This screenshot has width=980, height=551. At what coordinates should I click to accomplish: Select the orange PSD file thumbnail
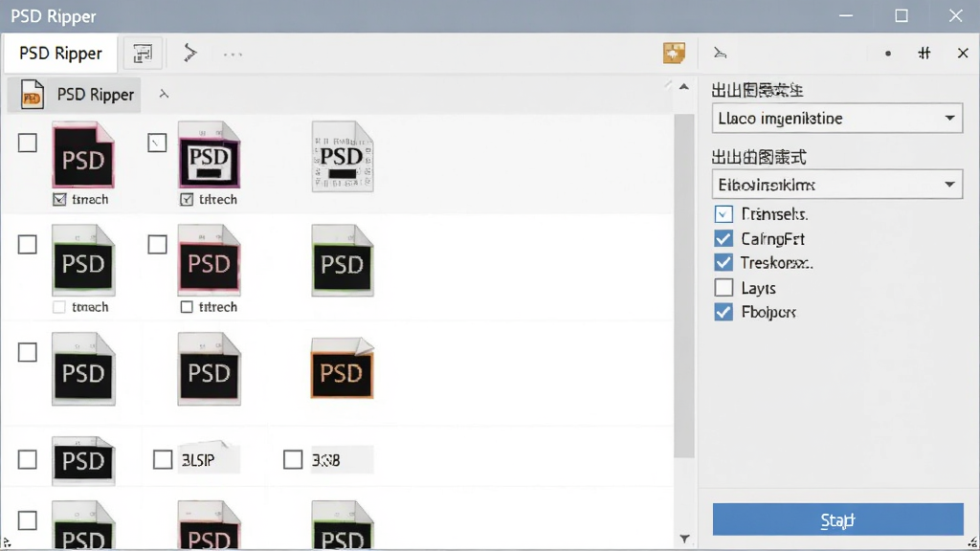click(342, 368)
